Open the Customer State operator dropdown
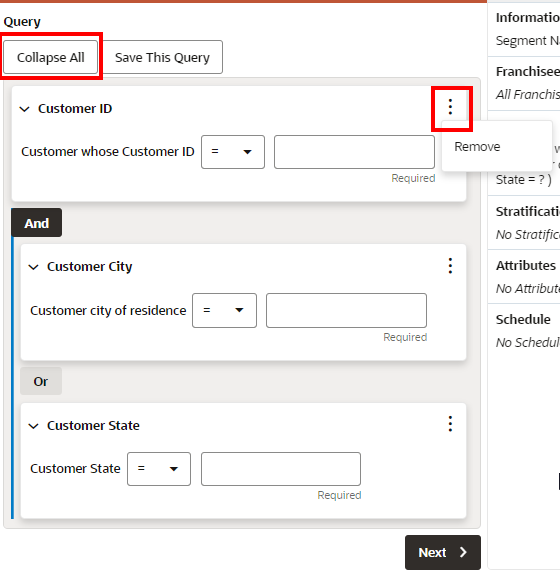 point(159,469)
